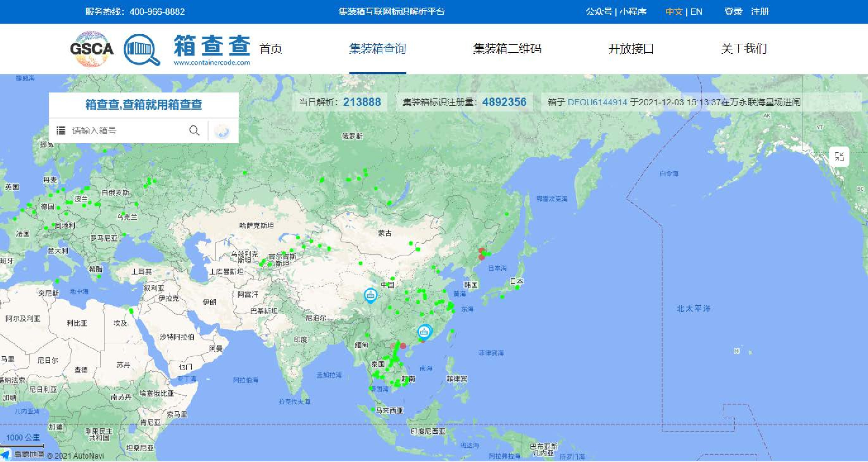Open the 箱查查 containercode.com brand logo

pos(212,50)
